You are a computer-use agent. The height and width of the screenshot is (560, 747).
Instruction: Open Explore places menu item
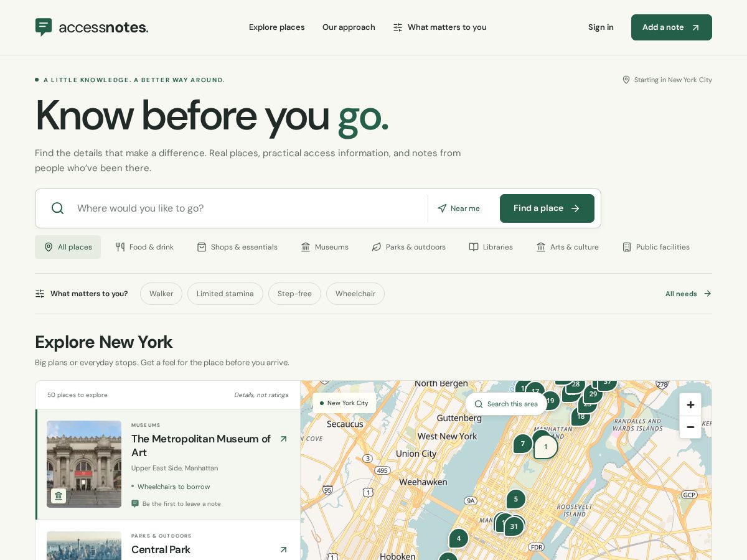pos(277,27)
